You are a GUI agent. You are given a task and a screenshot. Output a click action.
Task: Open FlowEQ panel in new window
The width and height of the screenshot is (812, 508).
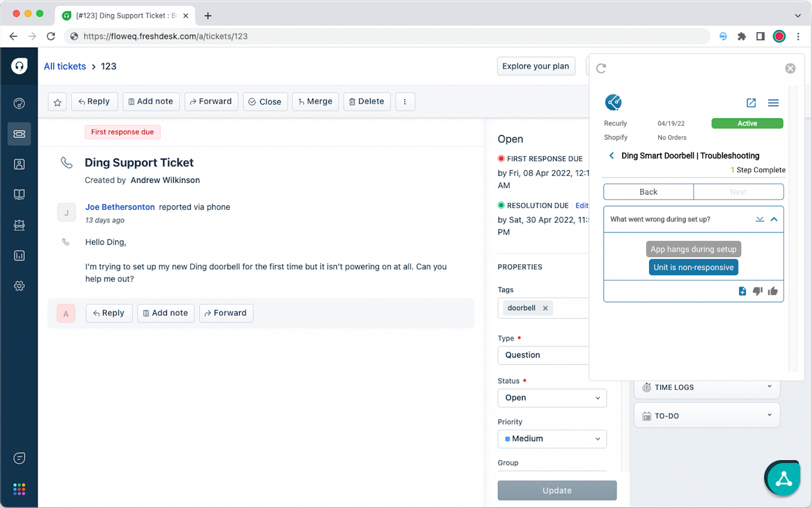tap(751, 103)
